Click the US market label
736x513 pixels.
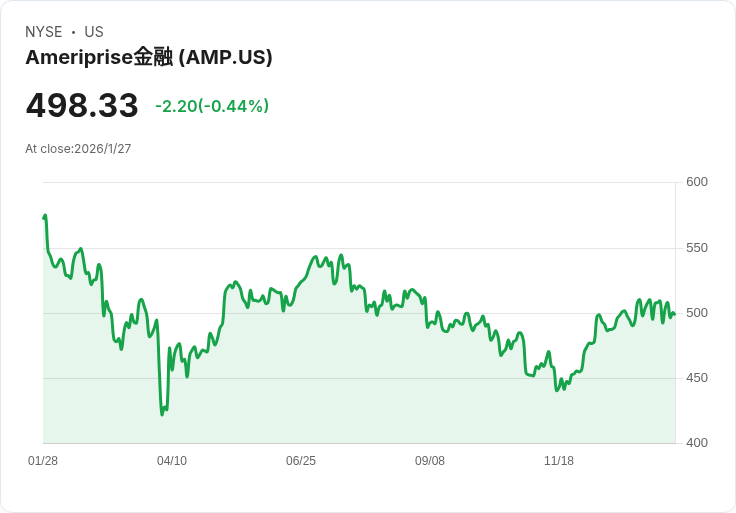(x=94, y=32)
